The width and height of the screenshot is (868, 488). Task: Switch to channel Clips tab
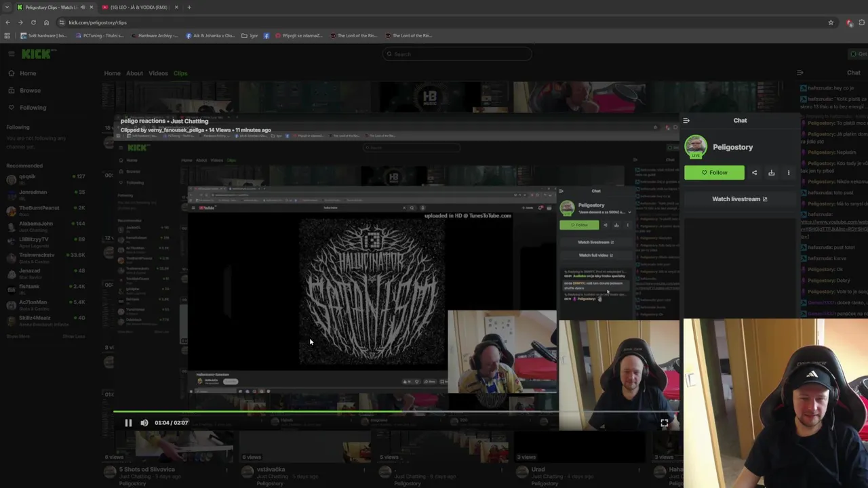tap(180, 73)
